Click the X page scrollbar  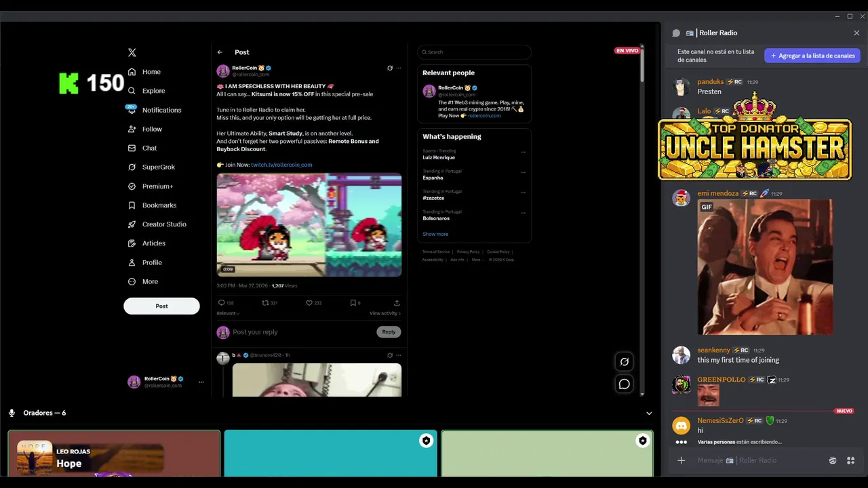coord(642,64)
